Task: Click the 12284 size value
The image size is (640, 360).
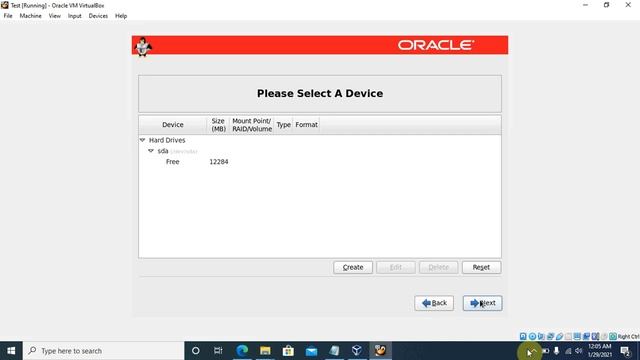Action: (219, 162)
